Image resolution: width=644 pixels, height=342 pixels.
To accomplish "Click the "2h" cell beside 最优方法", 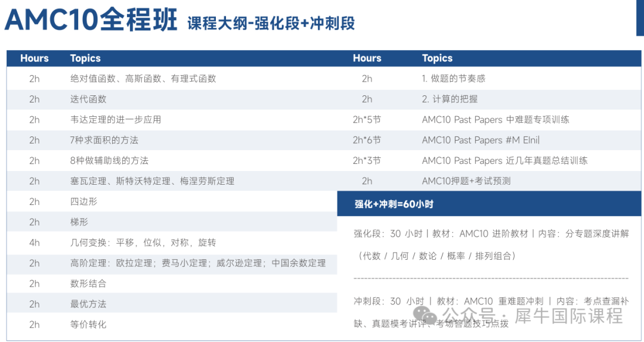I will 35,304.
